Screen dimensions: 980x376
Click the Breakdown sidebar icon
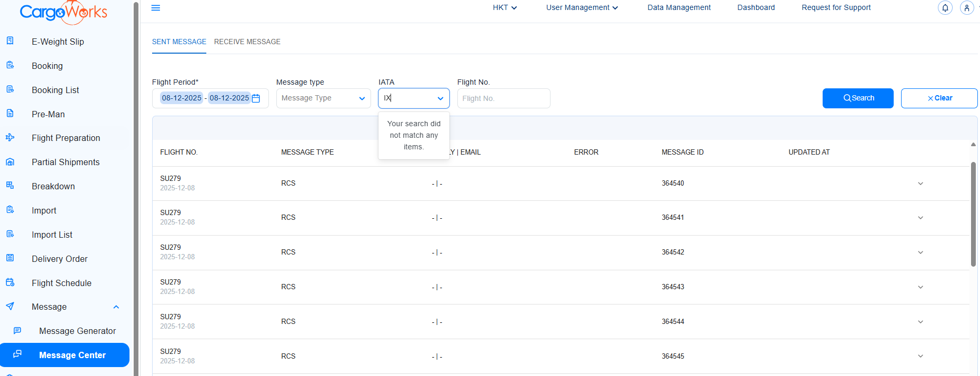[x=10, y=186]
